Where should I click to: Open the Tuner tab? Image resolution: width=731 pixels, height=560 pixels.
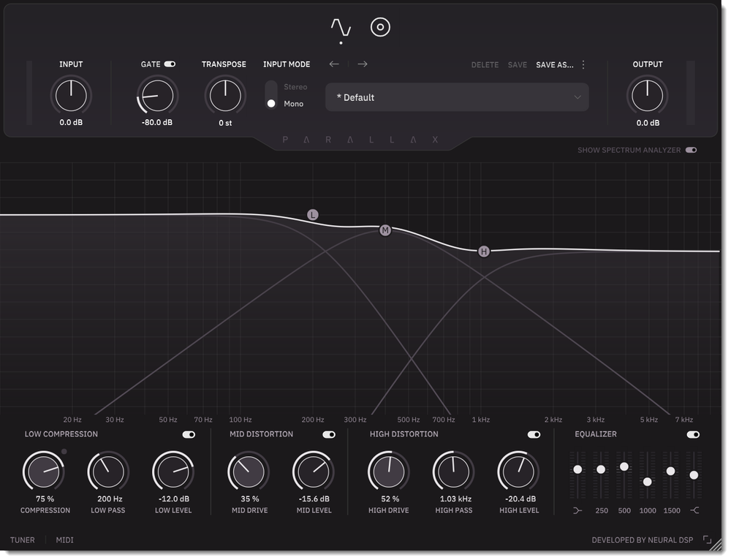coord(23,540)
